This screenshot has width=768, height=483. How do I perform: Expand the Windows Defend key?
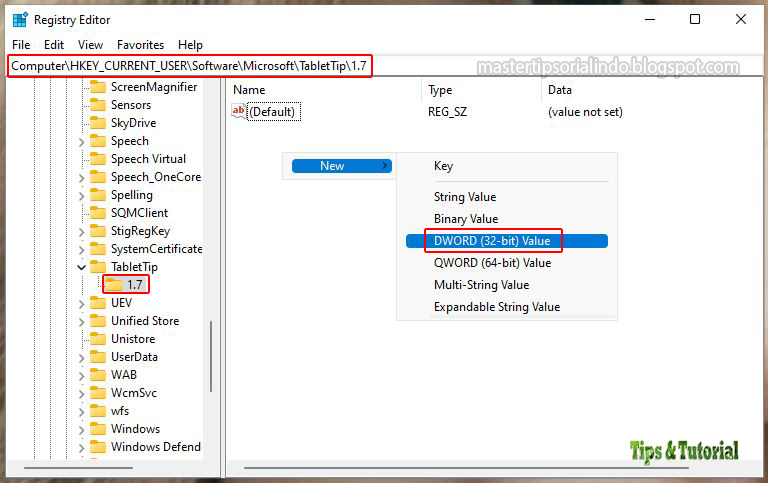[x=81, y=448]
